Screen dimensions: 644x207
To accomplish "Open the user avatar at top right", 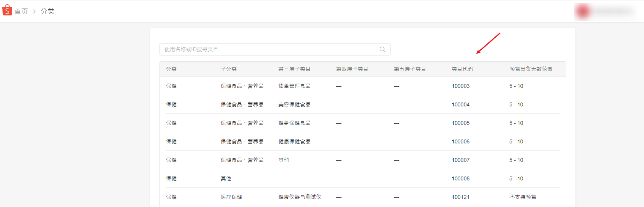I will 583,11.
